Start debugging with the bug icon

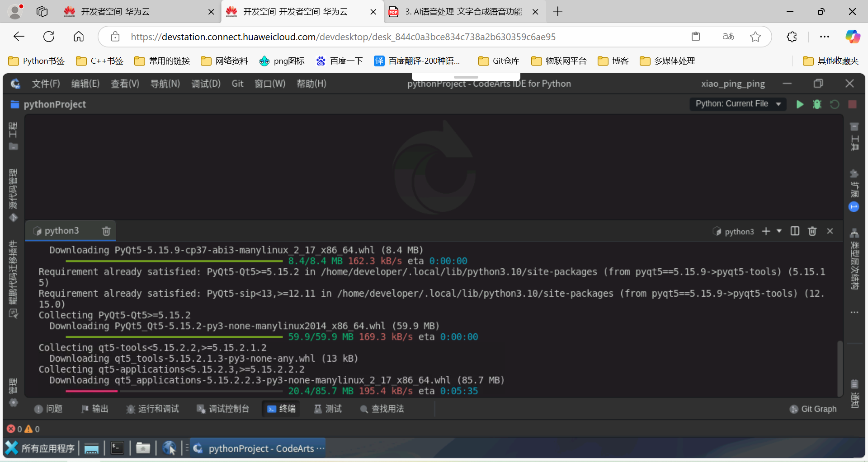click(x=817, y=104)
